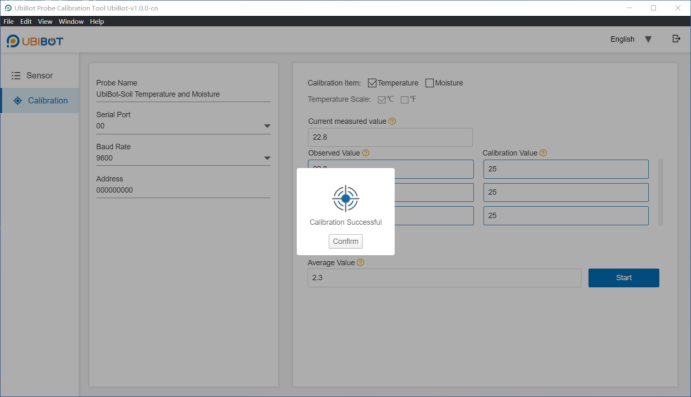Screen dimensions: 691x397
Task: Expand the English language dropdown arrow
Action: pyautogui.click(x=648, y=39)
